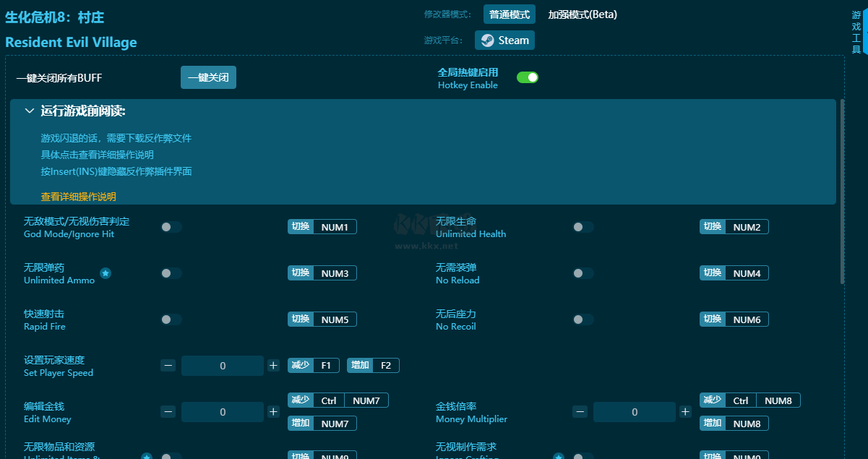Switch on No Recoil toggle
The height and width of the screenshot is (459, 868).
[583, 319]
